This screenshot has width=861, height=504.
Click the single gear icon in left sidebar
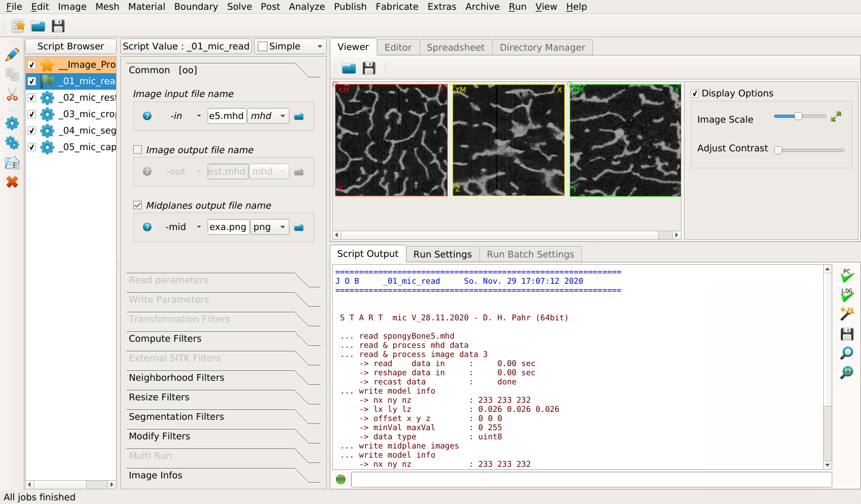(x=12, y=123)
